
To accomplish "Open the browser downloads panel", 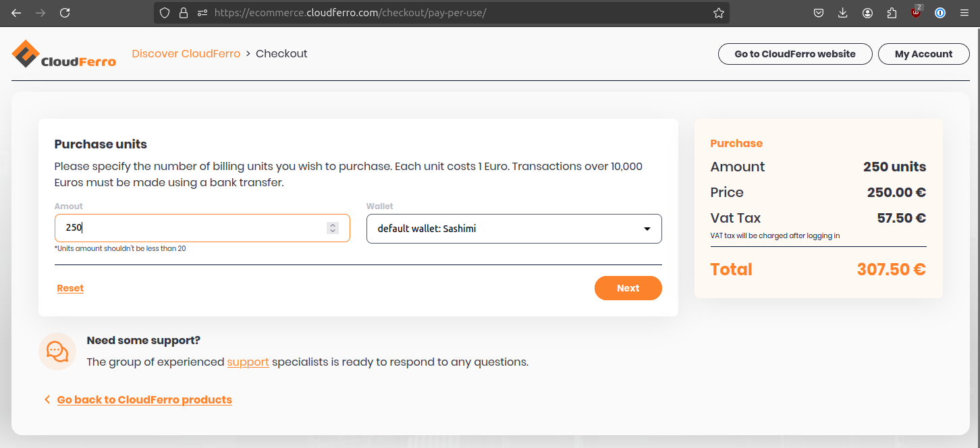I will click(842, 13).
